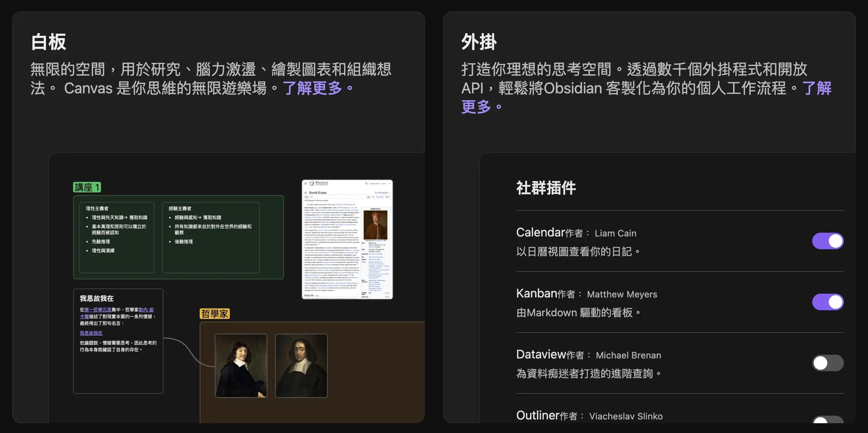Click the Wikipedia puzzle-globe logo
This screenshot has height=433, width=868.
pos(312,183)
